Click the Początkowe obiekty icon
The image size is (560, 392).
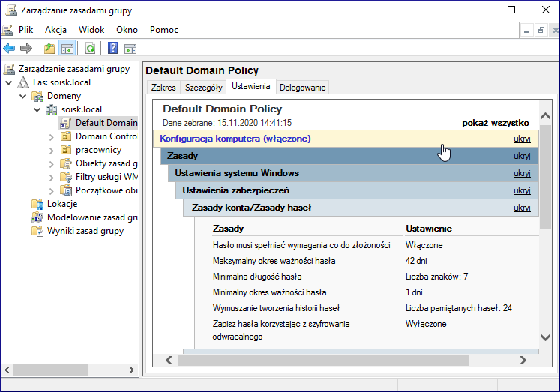click(x=66, y=190)
